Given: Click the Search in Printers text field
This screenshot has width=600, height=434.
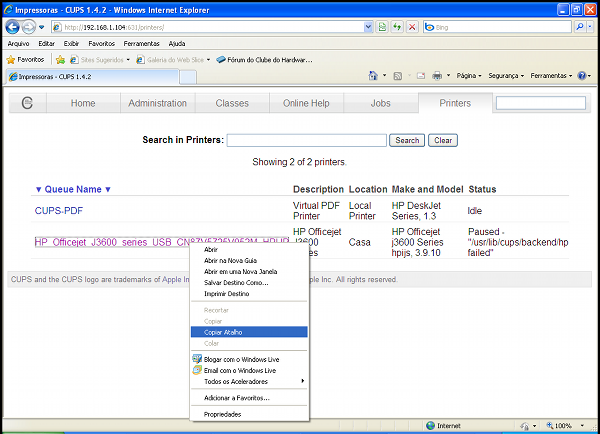Looking at the screenshot, I should [x=307, y=140].
